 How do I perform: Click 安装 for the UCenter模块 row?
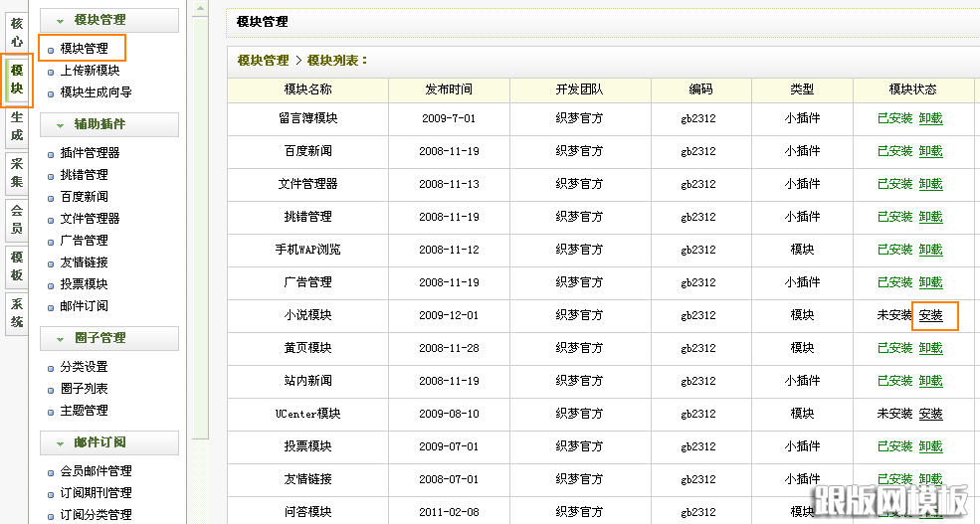tap(930, 414)
